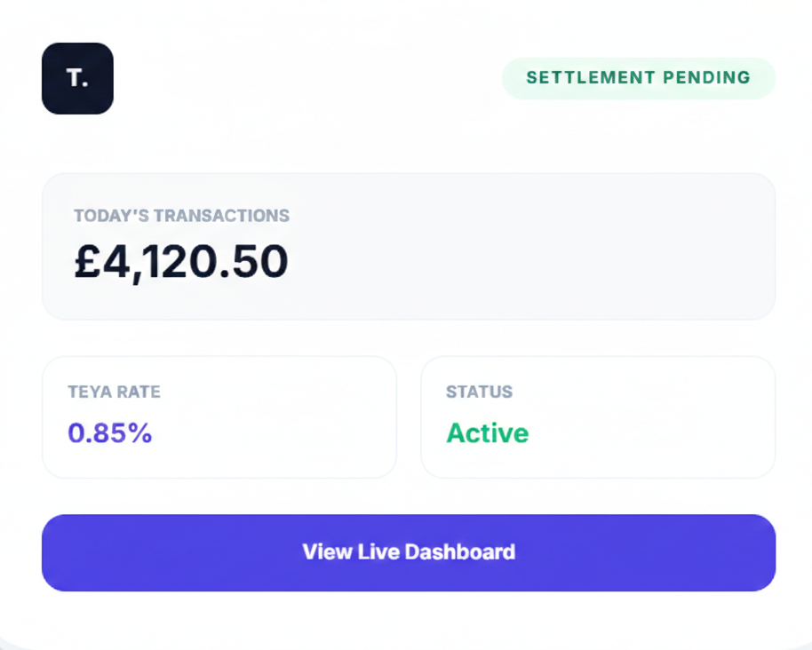Select the 0.85% rate value

pos(110,433)
